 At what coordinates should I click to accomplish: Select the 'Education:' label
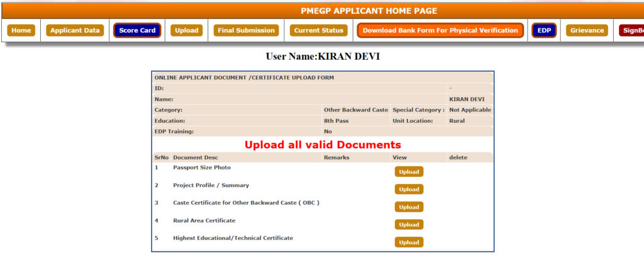pyautogui.click(x=170, y=121)
